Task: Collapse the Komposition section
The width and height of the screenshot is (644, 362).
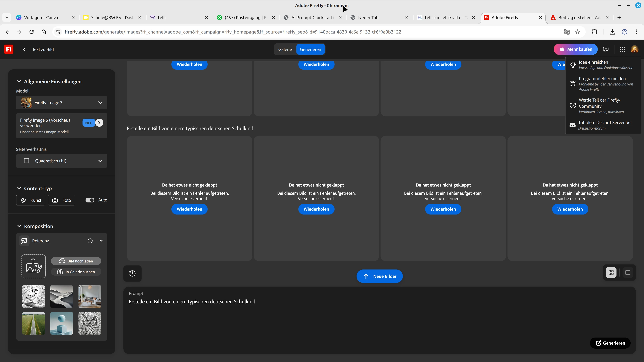Action: 19,226
